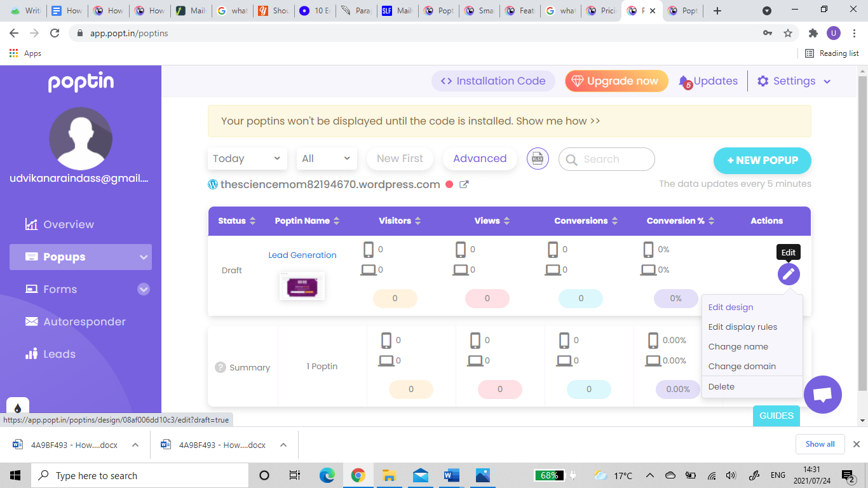Launch Microsoft Edge from taskbar
The image size is (868, 488).
coord(327,475)
